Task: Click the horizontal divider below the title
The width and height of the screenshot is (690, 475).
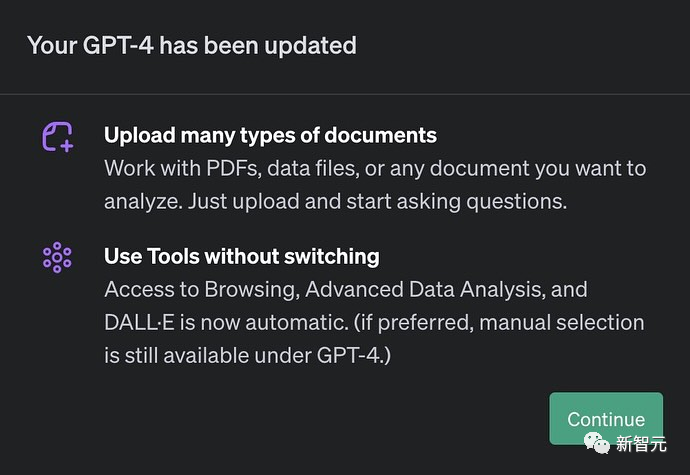Action: (x=345, y=94)
